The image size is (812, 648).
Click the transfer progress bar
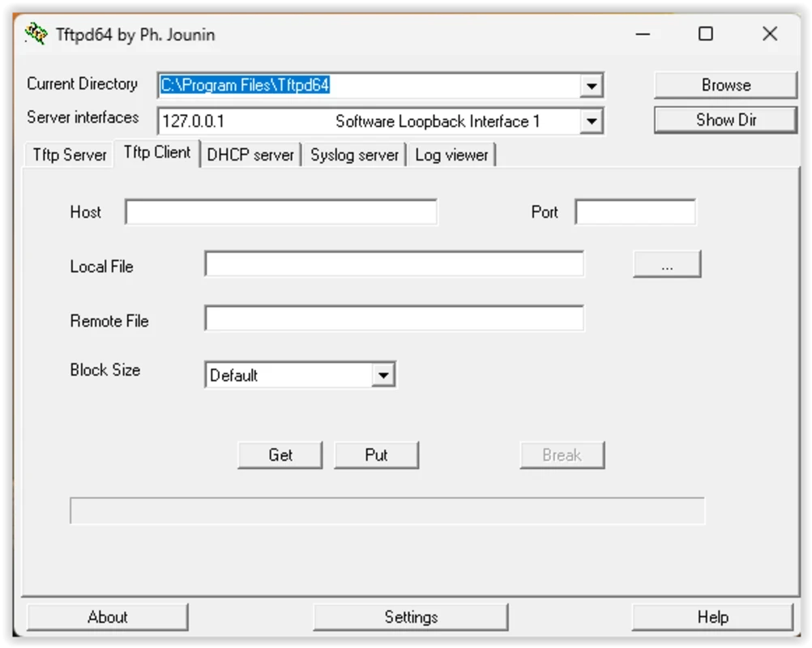(387, 511)
